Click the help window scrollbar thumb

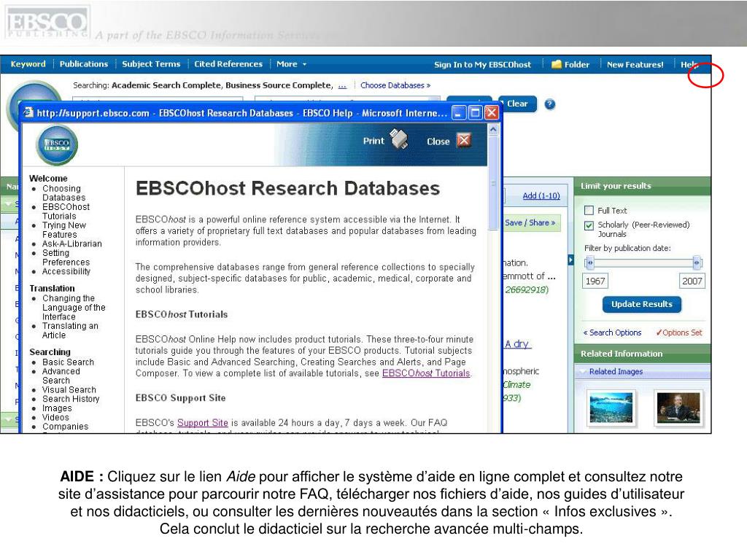tap(494, 182)
